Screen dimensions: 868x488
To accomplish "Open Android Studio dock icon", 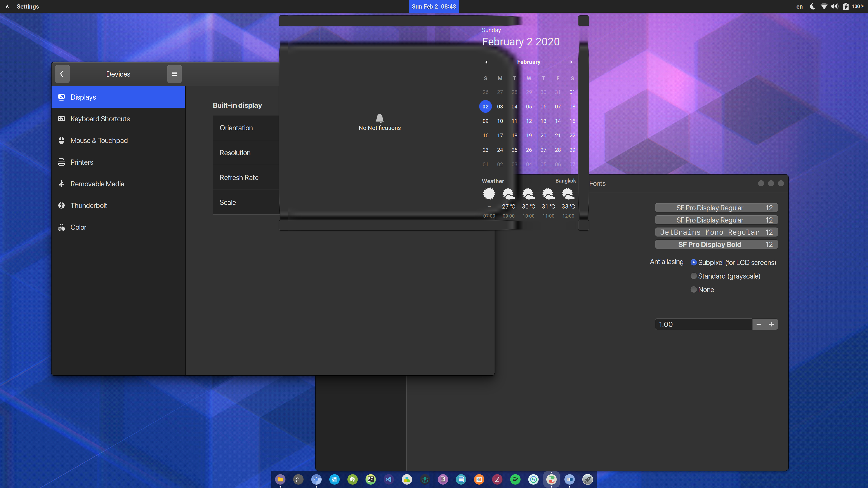I will point(352,479).
